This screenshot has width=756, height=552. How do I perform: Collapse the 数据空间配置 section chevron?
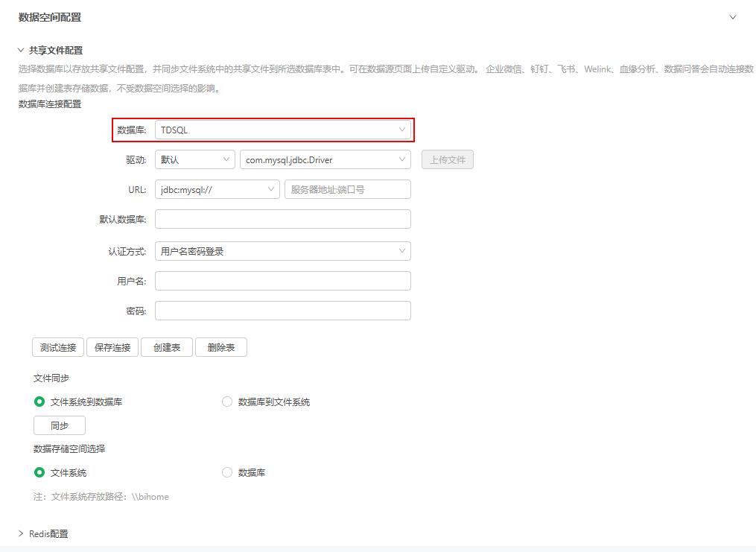(x=732, y=17)
